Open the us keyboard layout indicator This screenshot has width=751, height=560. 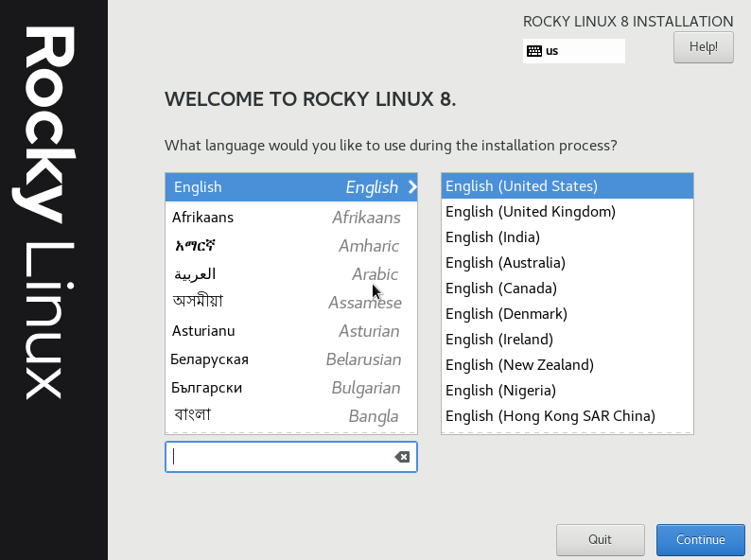[574, 51]
